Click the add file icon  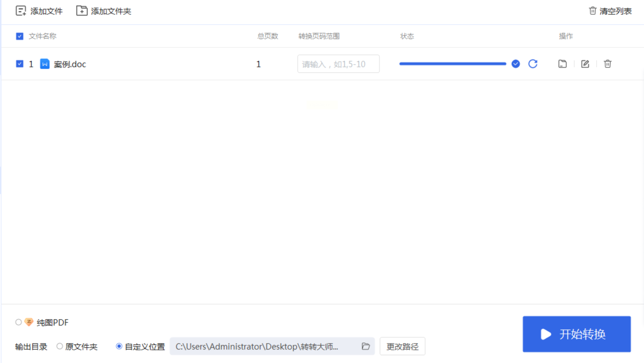tap(21, 11)
